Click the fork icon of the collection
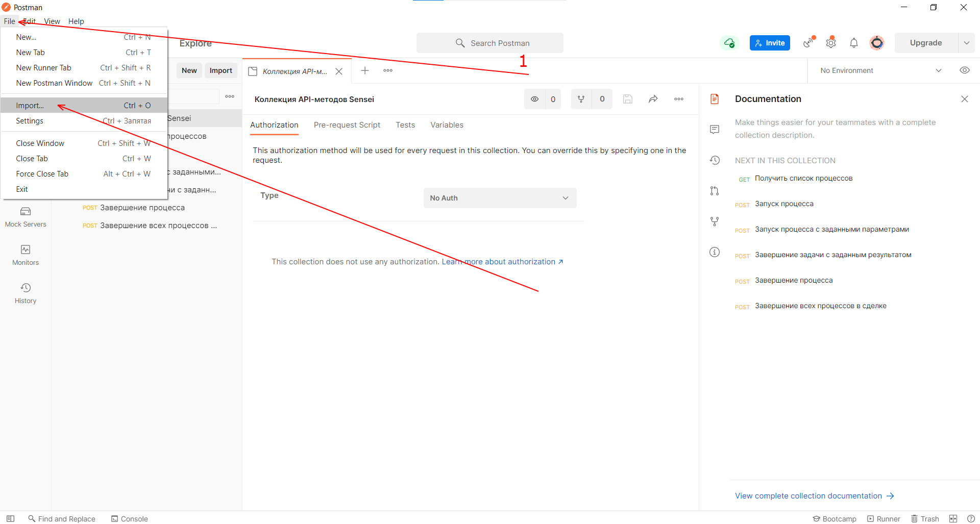This screenshot has width=980, height=524. pos(581,99)
